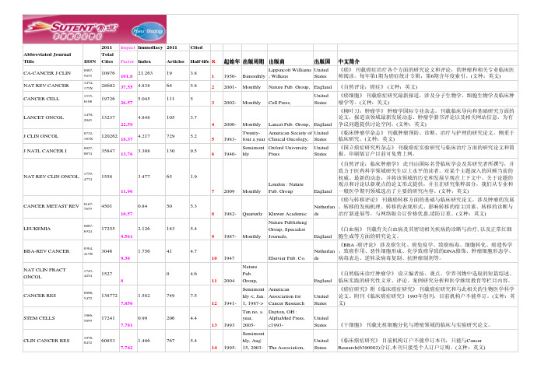Screen dimensions: 555x392
Task: Select the impact factor value 7.742
Action: (x=127, y=348)
